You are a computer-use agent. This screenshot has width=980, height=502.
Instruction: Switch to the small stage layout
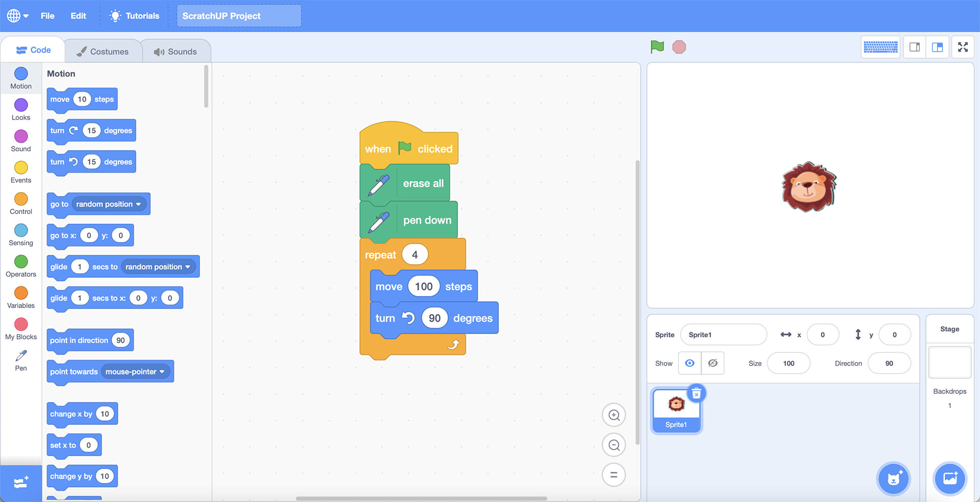point(915,47)
